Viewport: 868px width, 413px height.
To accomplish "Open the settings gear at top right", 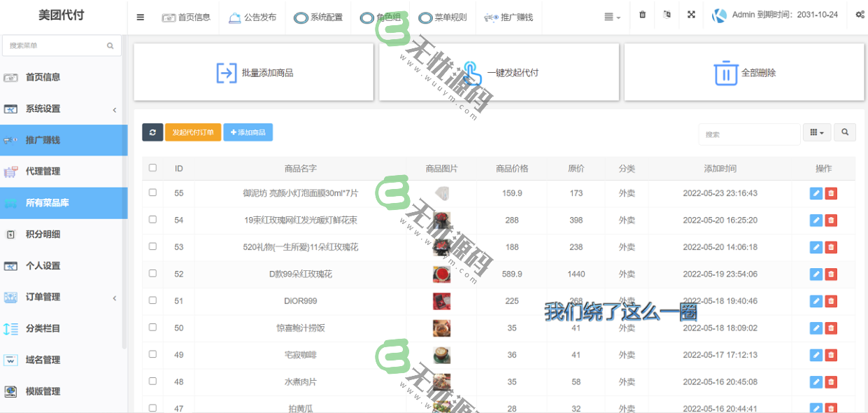I will click(x=859, y=14).
